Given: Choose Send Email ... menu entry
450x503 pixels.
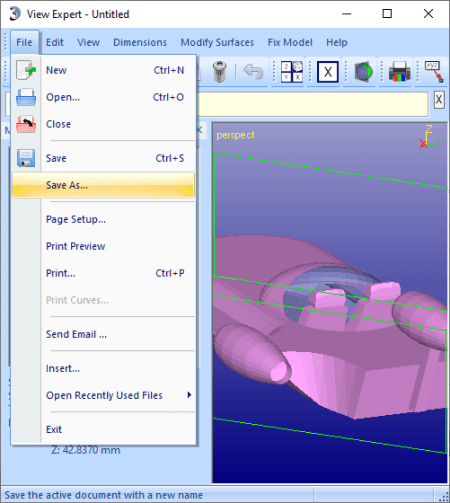Looking at the screenshot, I should [103, 334].
